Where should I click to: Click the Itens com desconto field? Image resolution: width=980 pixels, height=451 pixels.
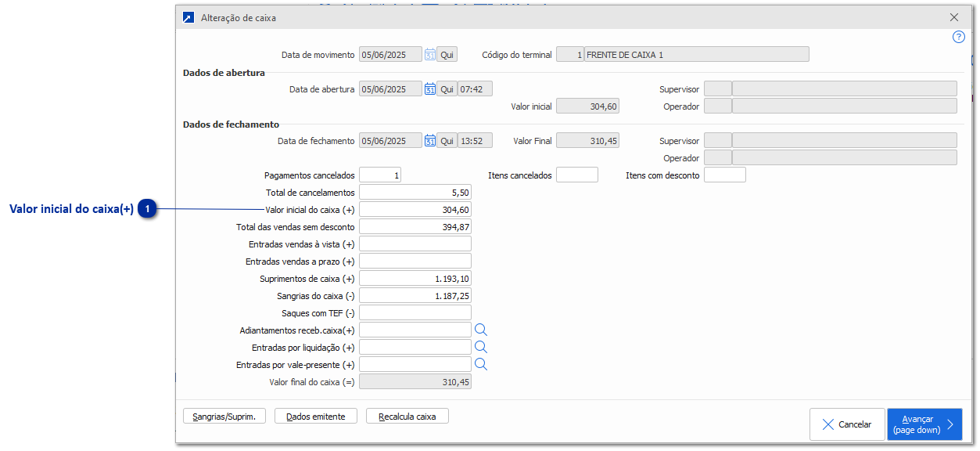tap(725, 175)
